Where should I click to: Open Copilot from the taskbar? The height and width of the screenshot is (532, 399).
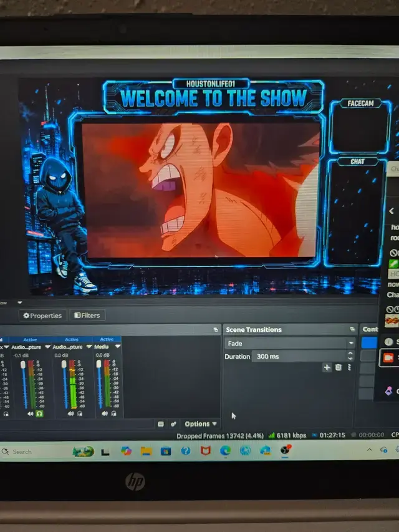(x=126, y=452)
